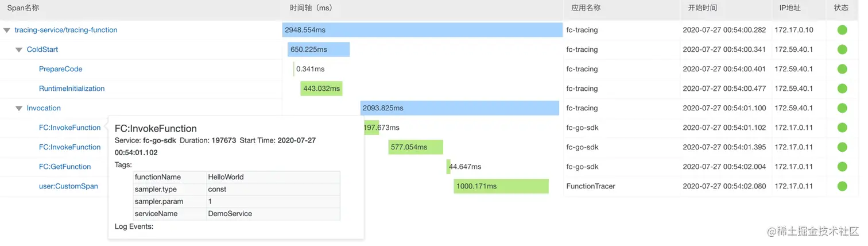
Task: Click the IP address 172.17.0.10
Action: pyautogui.click(x=794, y=30)
